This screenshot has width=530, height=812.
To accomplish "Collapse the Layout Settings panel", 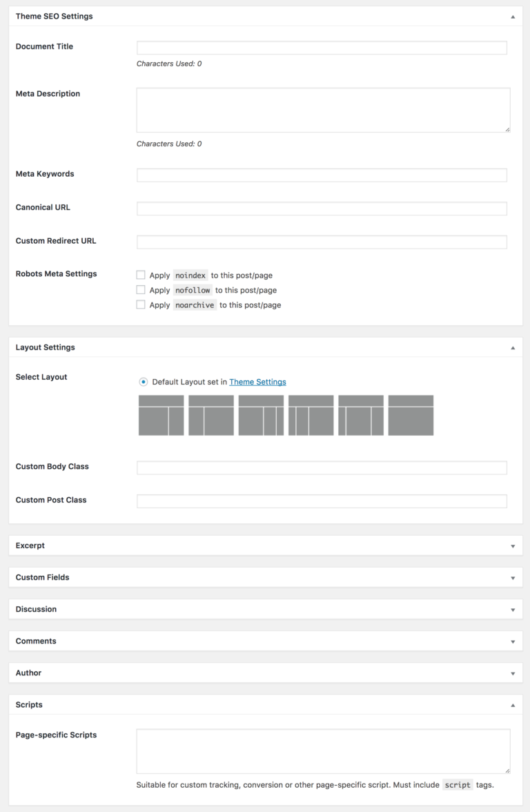I will click(513, 347).
